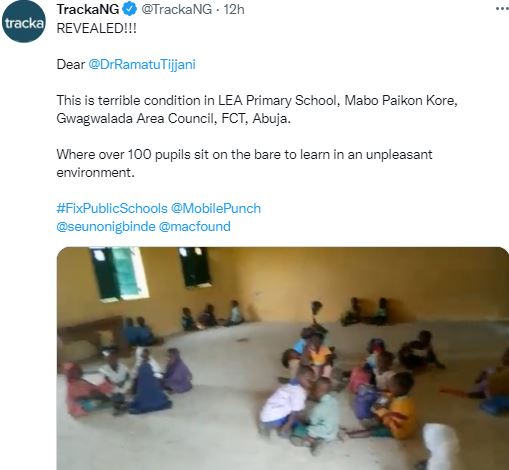509x470 pixels.
Task: Open the @TrackaNG handle link
Action: click(176, 9)
